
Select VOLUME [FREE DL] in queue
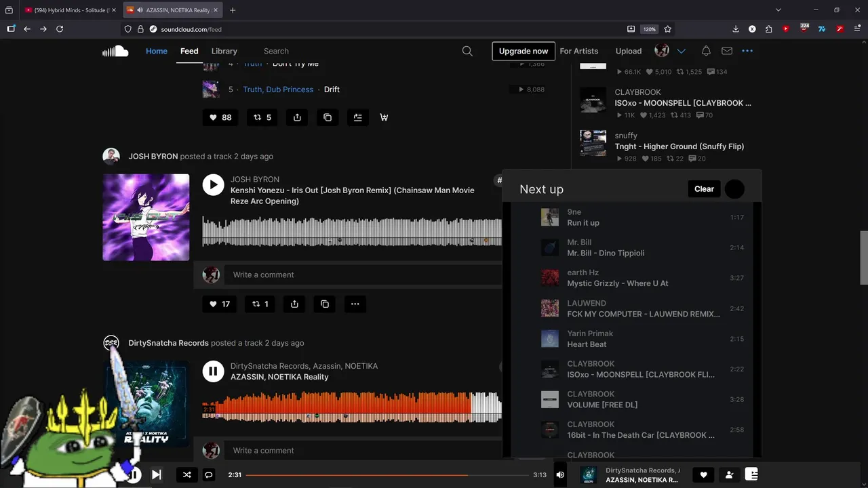pos(632,399)
